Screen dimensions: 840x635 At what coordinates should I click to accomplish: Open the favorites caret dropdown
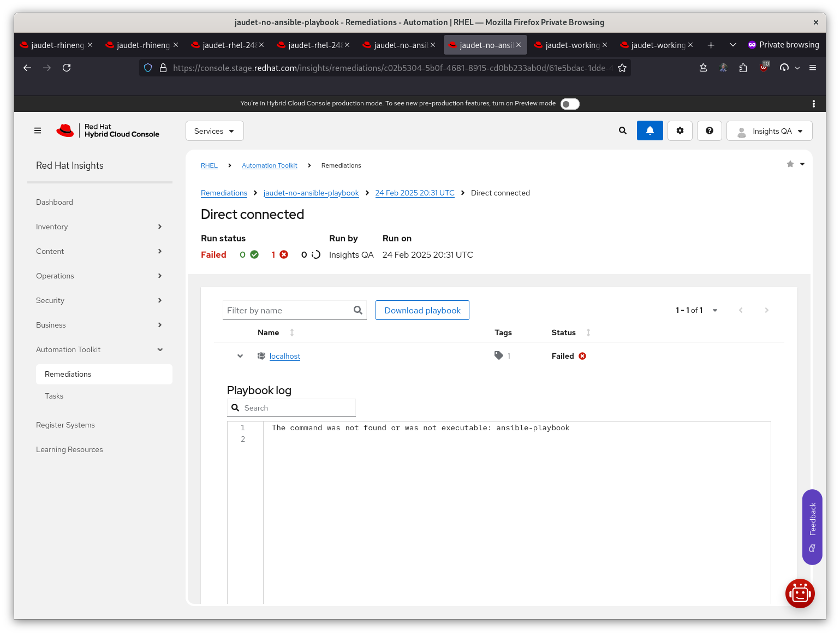click(802, 164)
